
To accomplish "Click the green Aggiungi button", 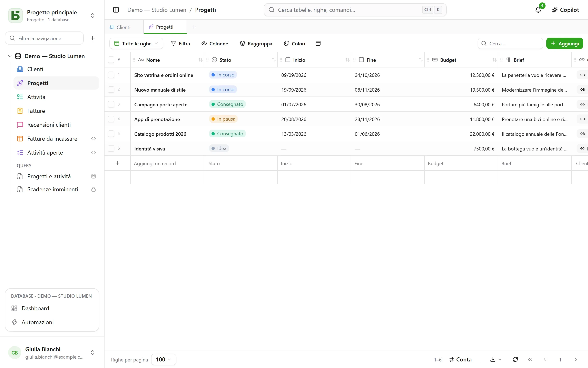I will click(x=565, y=44).
